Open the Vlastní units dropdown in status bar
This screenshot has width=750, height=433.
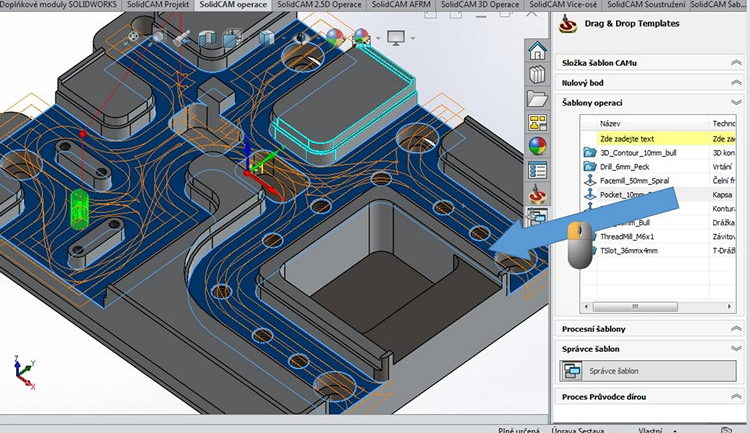point(675,430)
